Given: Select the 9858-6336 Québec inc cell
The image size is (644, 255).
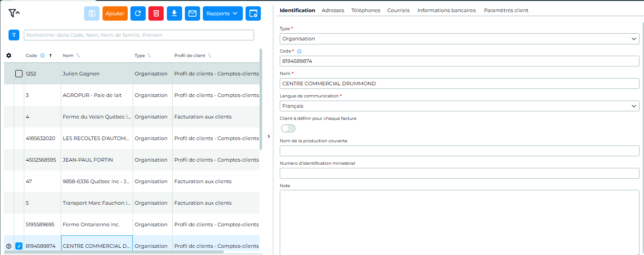Looking at the screenshot, I should [97, 181].
